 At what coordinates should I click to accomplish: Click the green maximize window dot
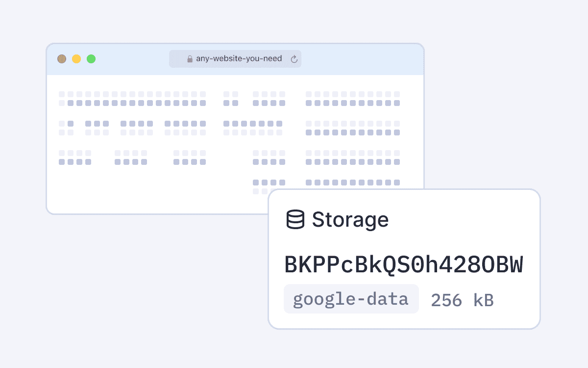pos(91,59)
